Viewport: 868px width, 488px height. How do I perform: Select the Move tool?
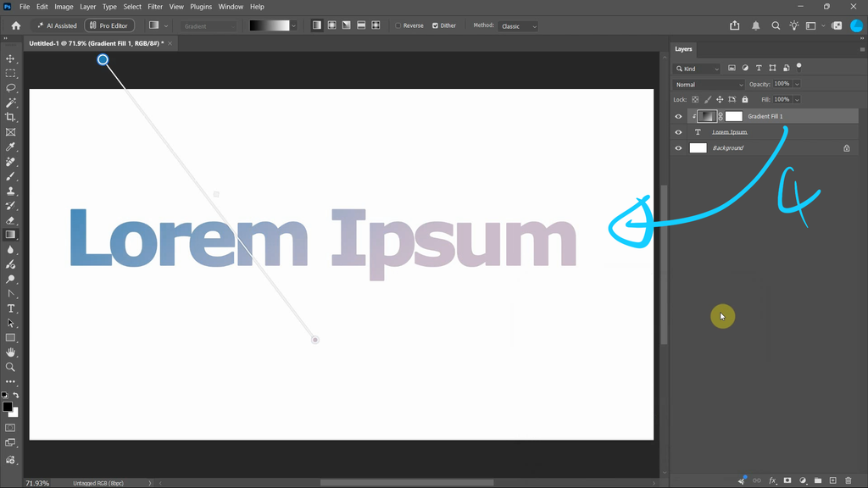[10, 58]
